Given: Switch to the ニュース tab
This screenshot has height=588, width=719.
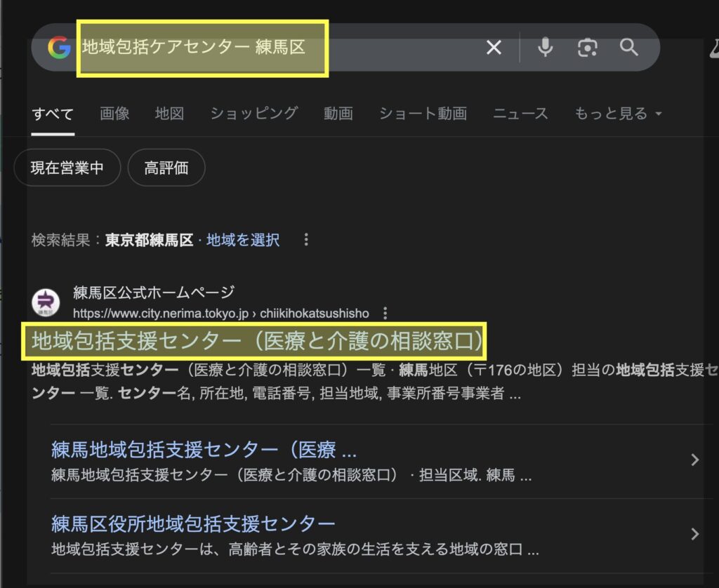Looking at the screenshot, I should point(520,113).
